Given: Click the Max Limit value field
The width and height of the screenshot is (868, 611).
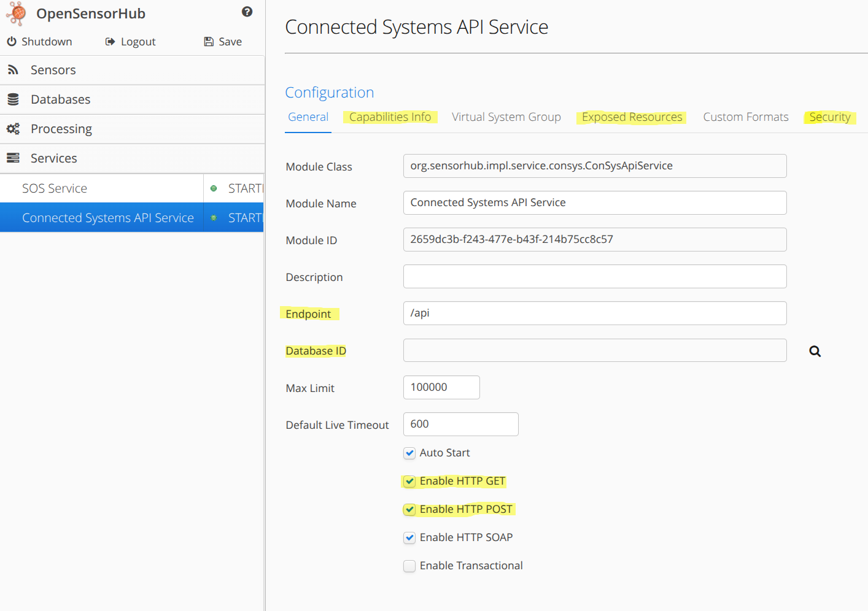Looking at the screenshot, I should click(441, 387).
